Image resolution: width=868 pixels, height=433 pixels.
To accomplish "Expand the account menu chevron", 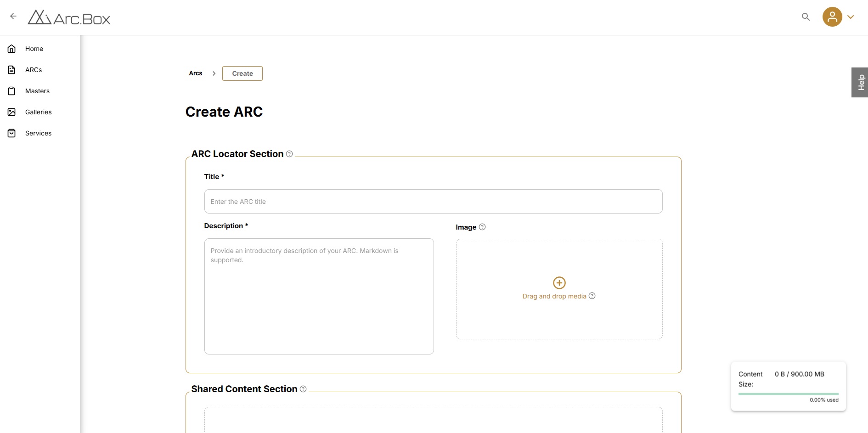I will coord(851,17).
